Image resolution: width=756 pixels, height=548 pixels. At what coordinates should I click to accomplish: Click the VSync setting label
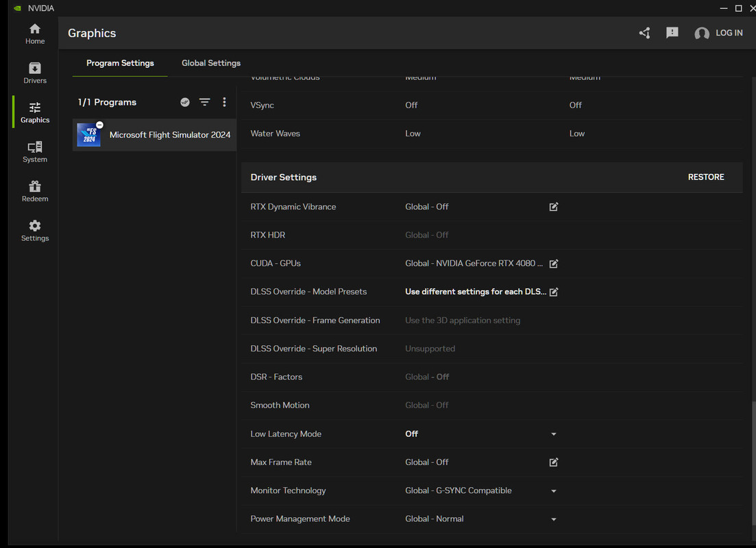(x=262, y=105)
